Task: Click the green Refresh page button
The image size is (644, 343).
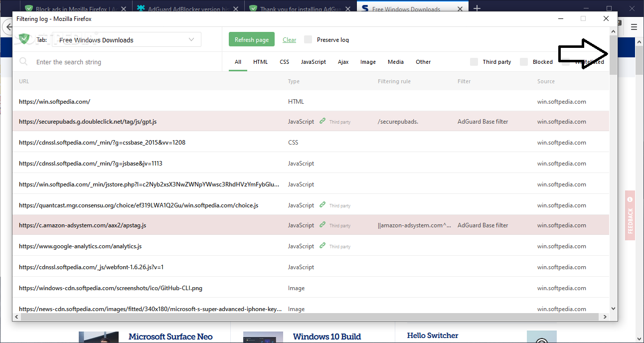Action: [x=252, y=40]
